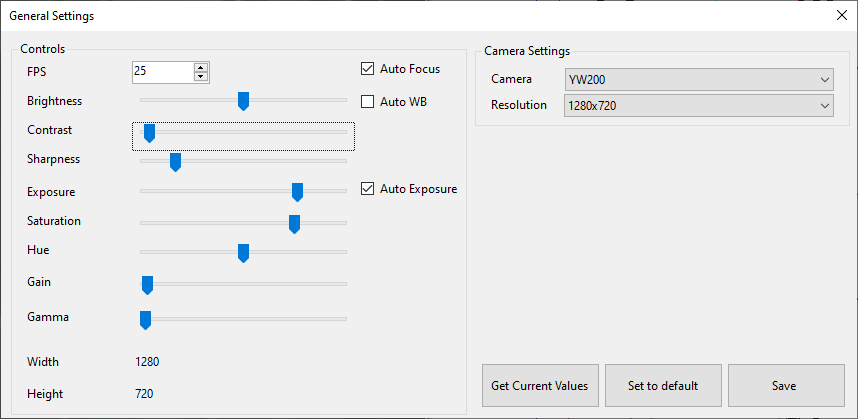Click the FPS decrement down arrow
This screenshot has width=858, height=419.
pyautogui.click(x=201, y=77)
